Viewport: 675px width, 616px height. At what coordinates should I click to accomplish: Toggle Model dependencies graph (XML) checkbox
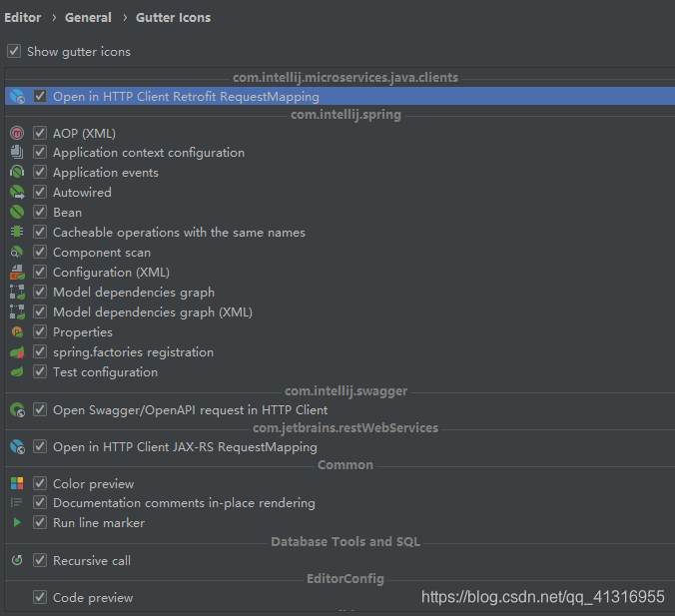click(40, 311)
